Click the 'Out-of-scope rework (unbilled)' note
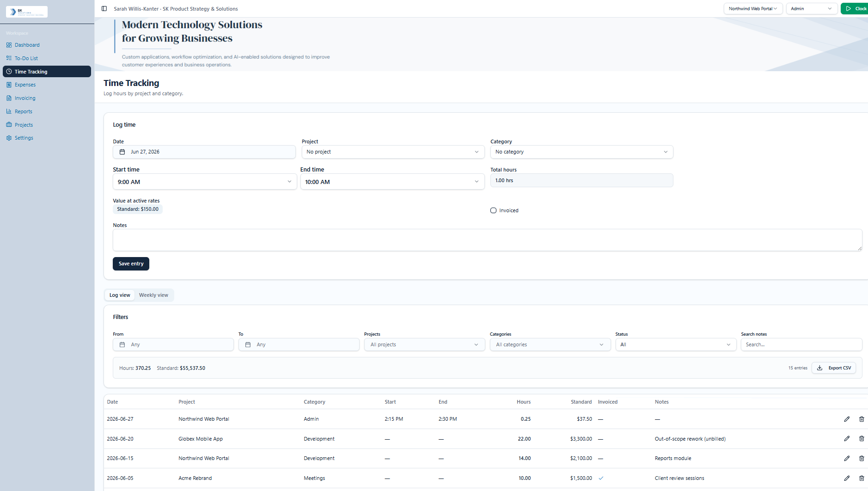The height and width of the screenshot is (491, 868). (690, 439)
